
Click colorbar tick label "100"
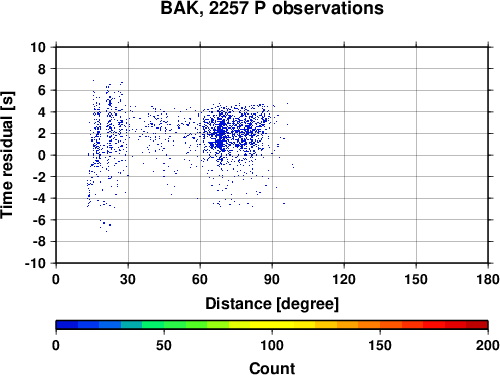(272, 345)
